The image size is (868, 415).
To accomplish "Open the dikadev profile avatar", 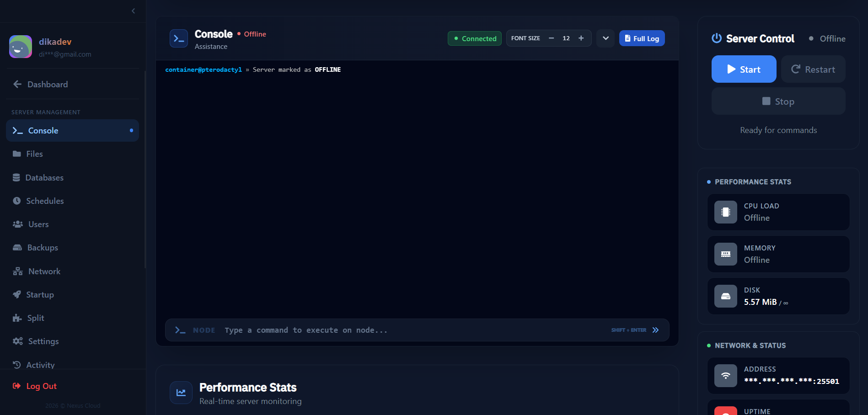I will [x=21, y=47].
